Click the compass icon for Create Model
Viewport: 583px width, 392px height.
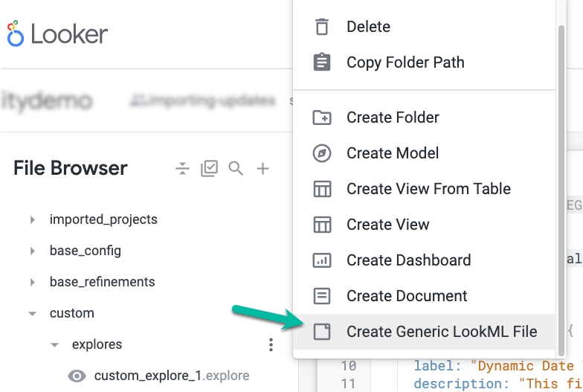(322, 153)
